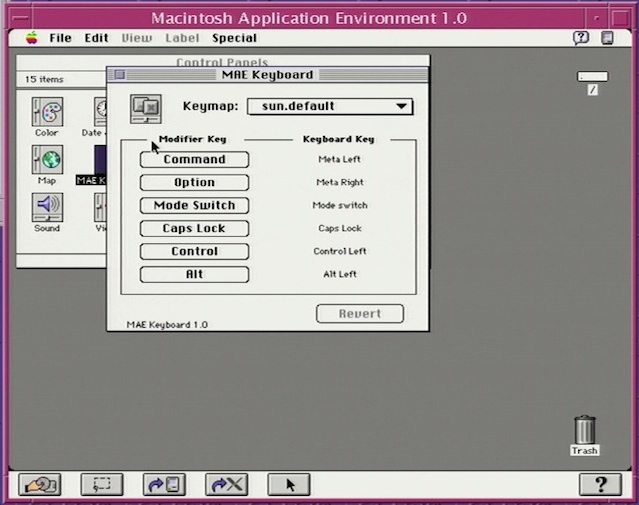Click the pointer arrow toolbar button

pos(289,484)
